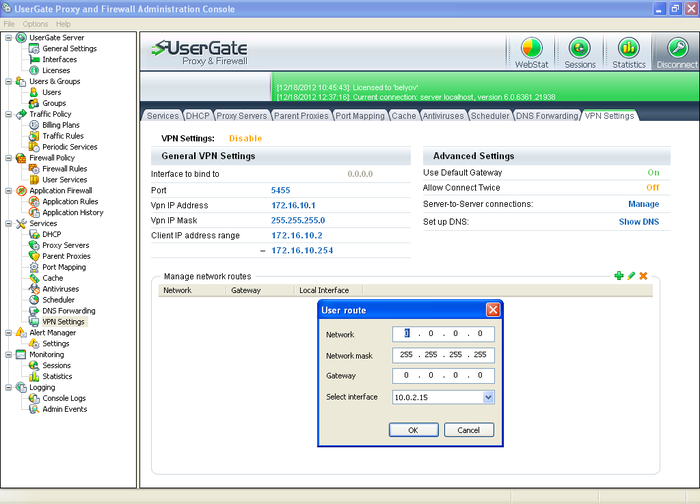
Task: Click the Network IP address field
Action: coord(443,333)
